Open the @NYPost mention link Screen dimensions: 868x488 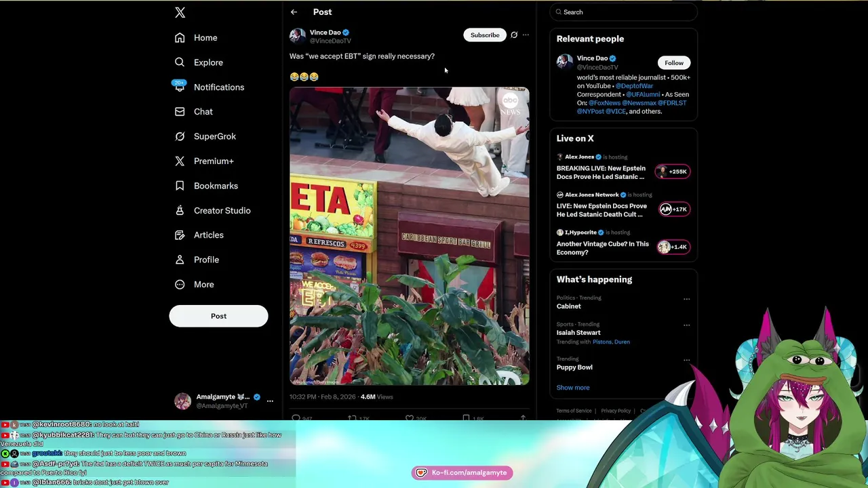click(x=590, y=111)
